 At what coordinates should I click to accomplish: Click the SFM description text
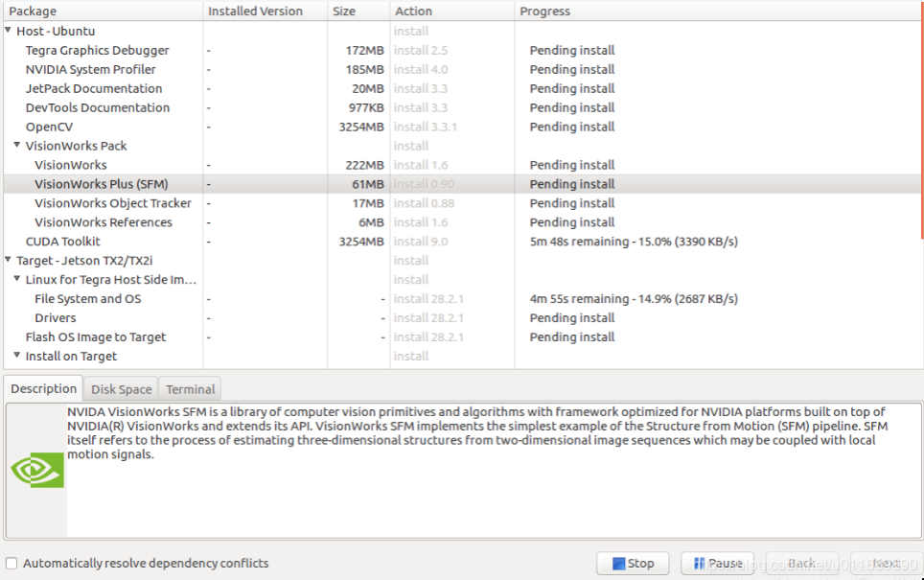476,433
